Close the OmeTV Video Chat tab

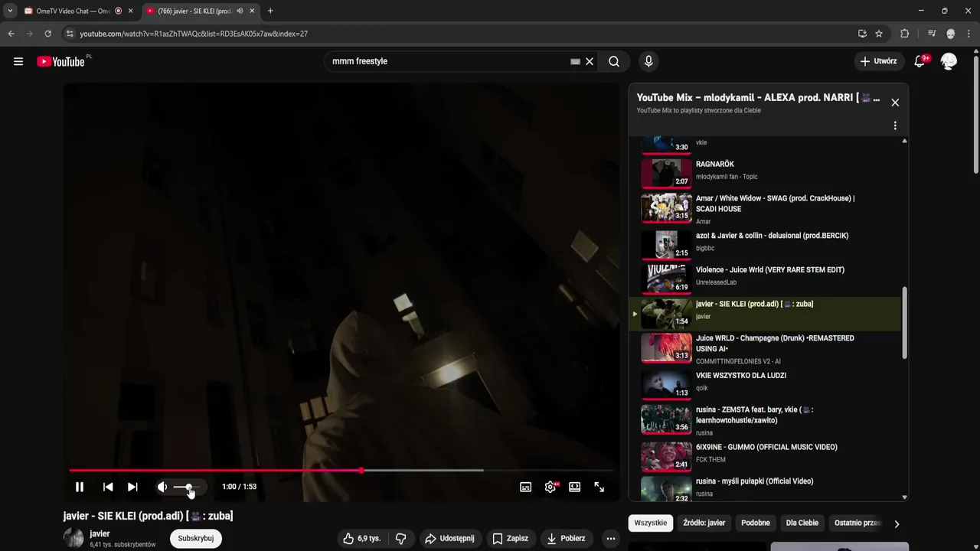(130, 11)
